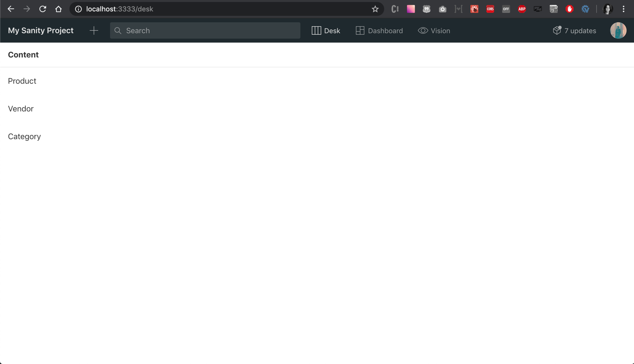Open the Desk tool tab
The height and width of the screenshot is (364, 634).
click(x=326, y=31)
